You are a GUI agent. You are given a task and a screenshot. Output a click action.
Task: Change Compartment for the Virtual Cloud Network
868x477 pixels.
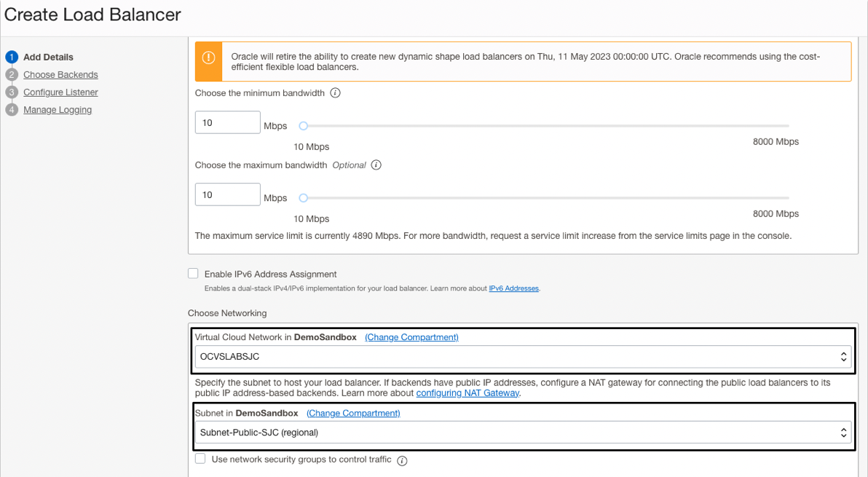[411, 336]
